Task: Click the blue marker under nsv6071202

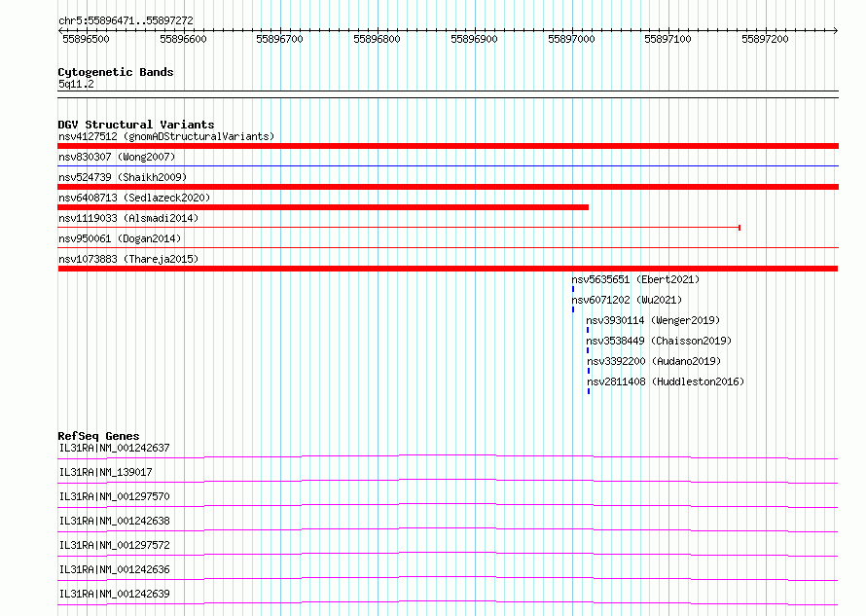Action: tap(573, 309)
